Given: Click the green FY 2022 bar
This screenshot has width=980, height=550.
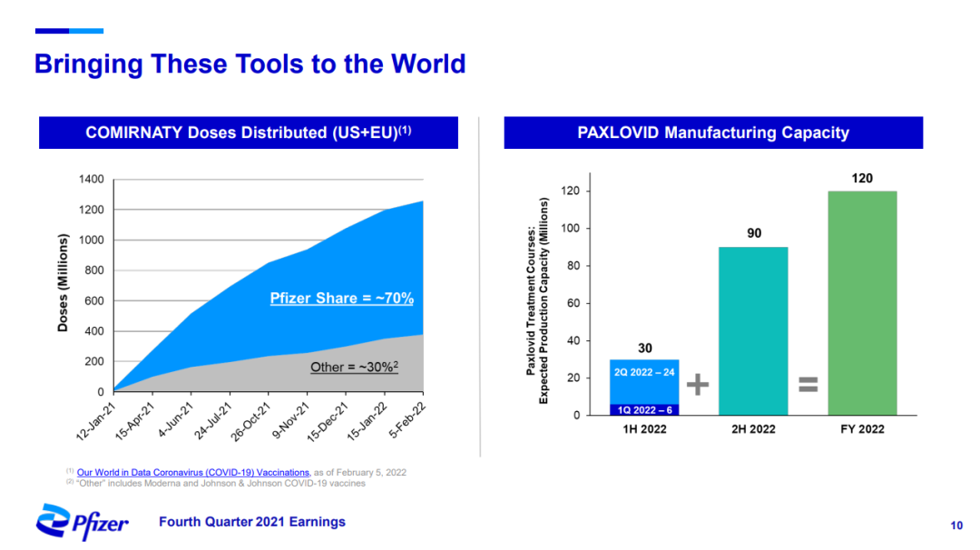Looking at the screenshot, I should pos(863,303).
